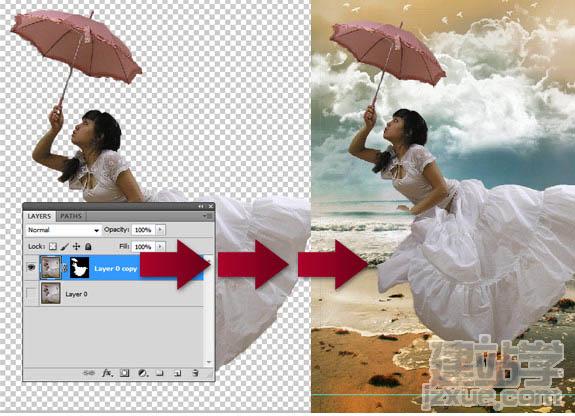Click the new group folder icon
This screenshot has width=575, height=416.
coord(160,373)
